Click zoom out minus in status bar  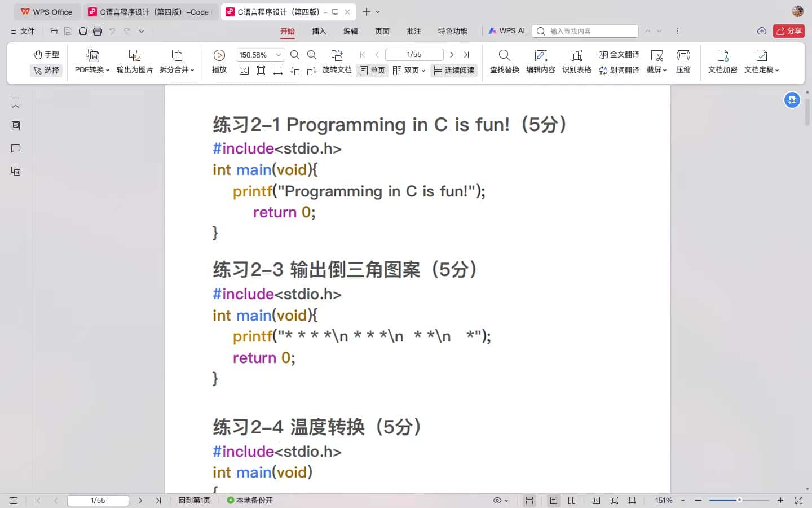(x=698, y=500)
